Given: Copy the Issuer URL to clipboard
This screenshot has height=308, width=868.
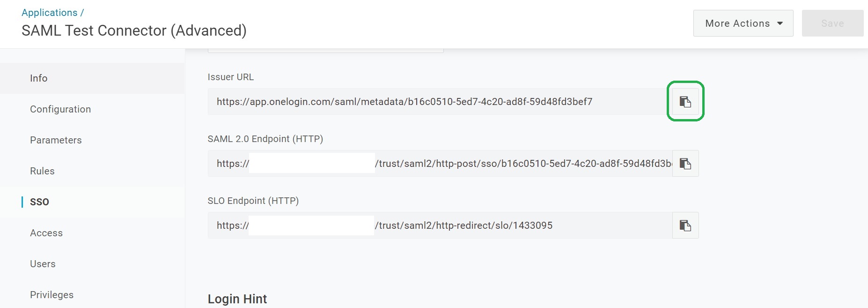Looking at the screenshot, I should (685, 102).
